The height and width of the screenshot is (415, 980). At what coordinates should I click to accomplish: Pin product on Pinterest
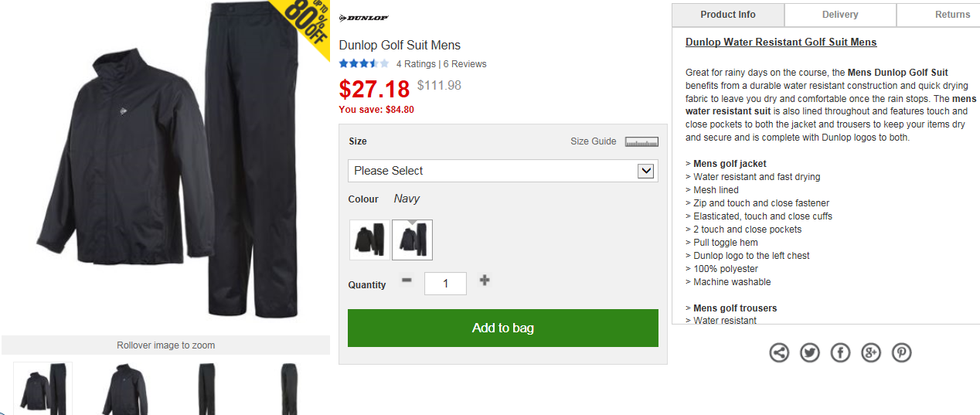pos(901,353)
